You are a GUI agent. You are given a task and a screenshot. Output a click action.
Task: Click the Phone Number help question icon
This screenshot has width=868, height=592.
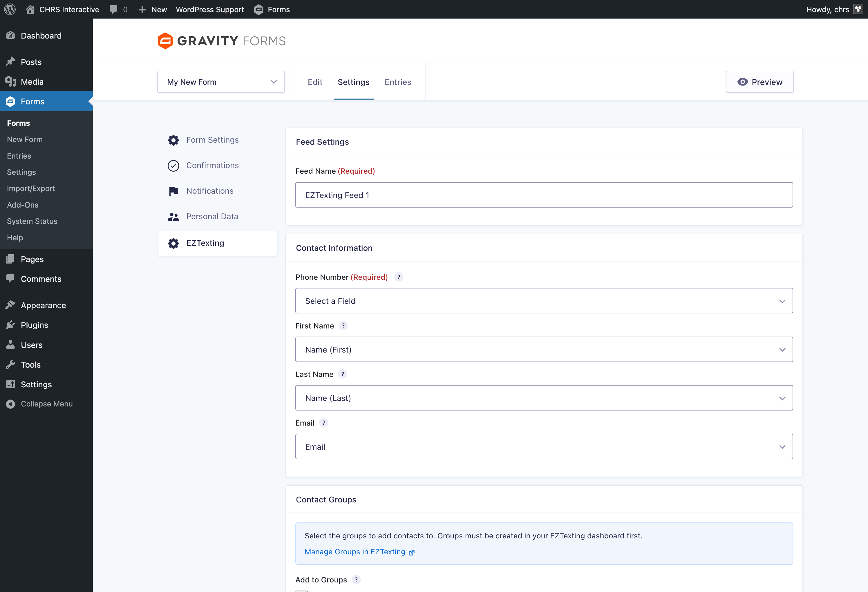399,277
